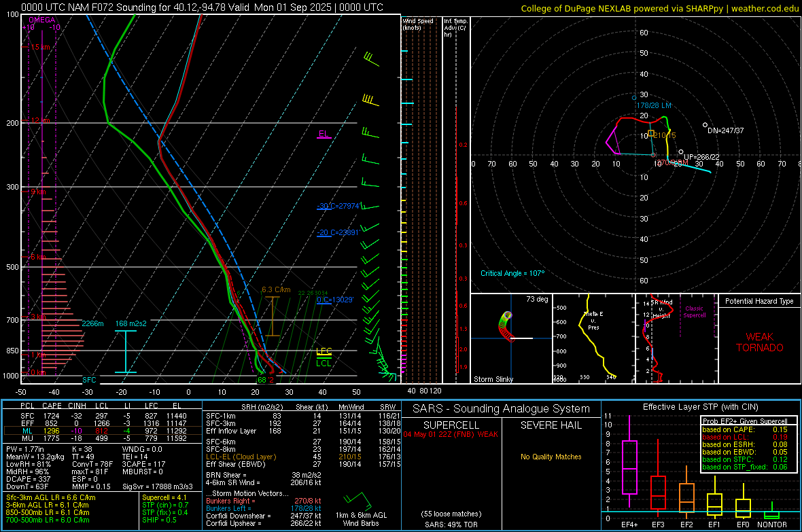Screen dimensions: 802x532
Task: Click the PW = 1.77in value
Action: 25,450
